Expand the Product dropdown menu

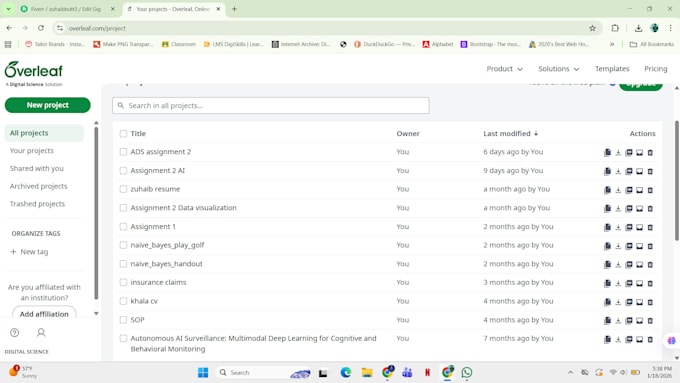coord(504,69)
